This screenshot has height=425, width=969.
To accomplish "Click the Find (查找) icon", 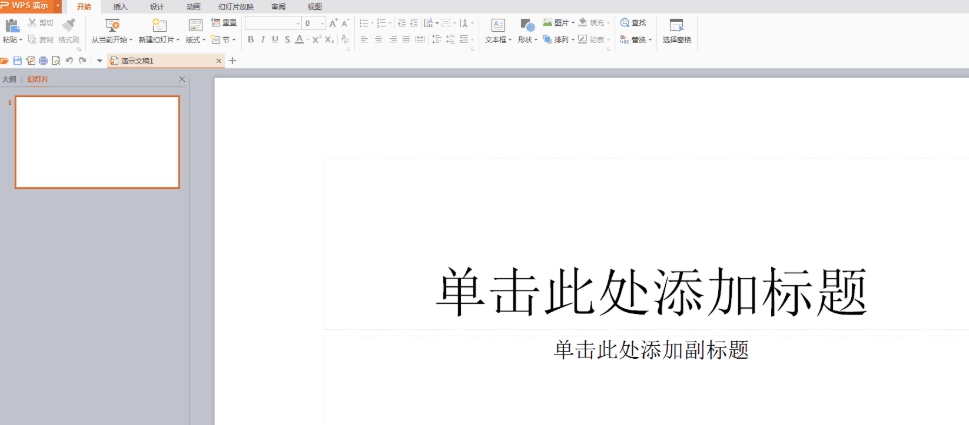I will (625, 23).
